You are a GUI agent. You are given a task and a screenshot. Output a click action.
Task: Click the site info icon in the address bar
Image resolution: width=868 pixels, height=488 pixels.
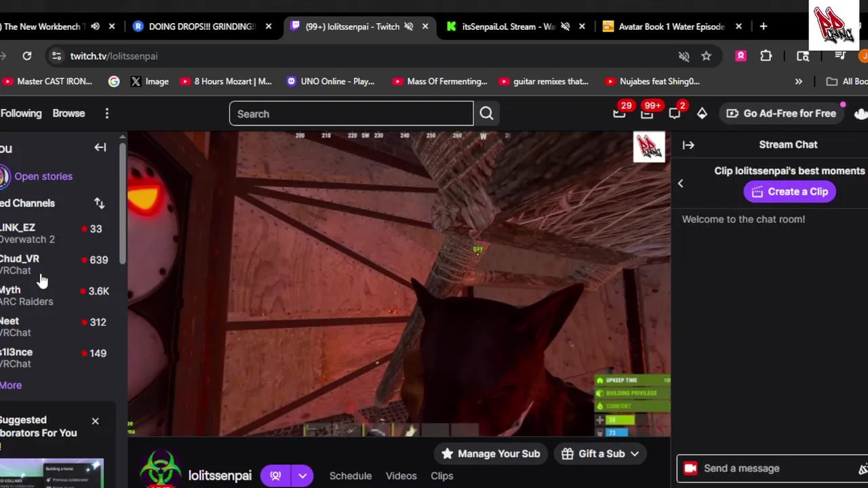click(56, 56)
